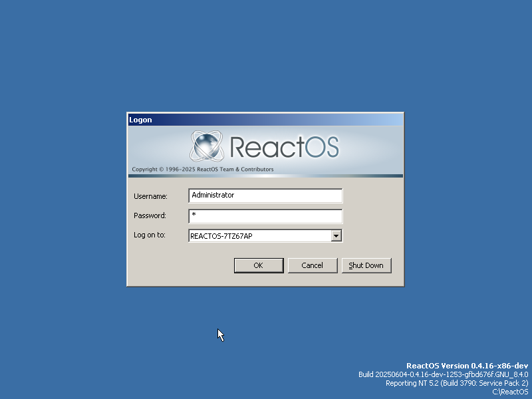The width and height of the screenshot is (532, 399).
Task: Click the "Log on to:" label
Action: pos(149,235)
